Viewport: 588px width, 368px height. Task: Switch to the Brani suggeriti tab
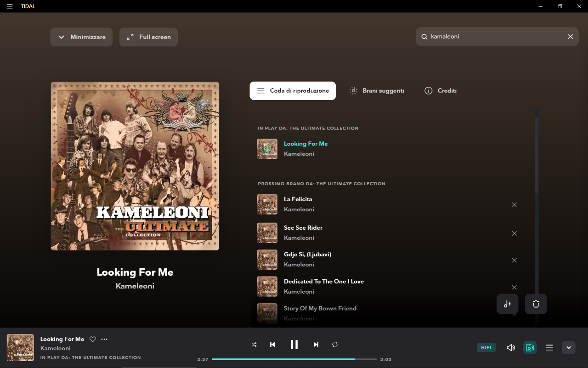tap(377, 91)
